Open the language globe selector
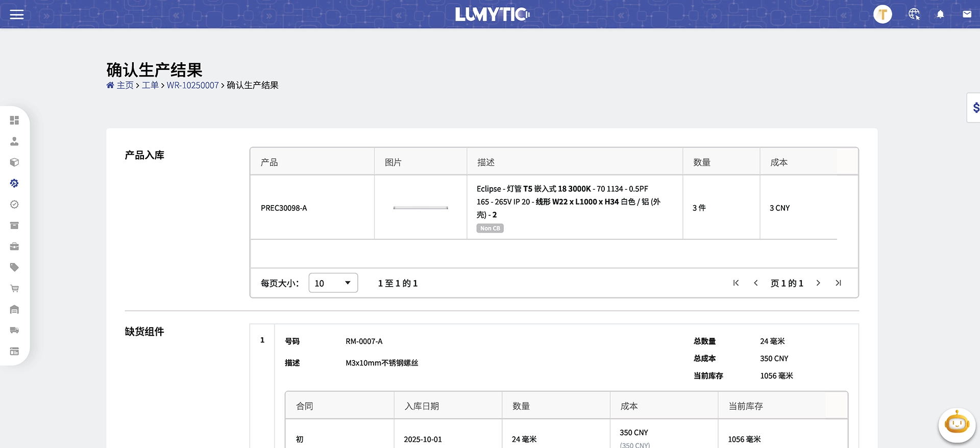Image resolution: width=980 pixels, height=448 pixels. point(914,14)
